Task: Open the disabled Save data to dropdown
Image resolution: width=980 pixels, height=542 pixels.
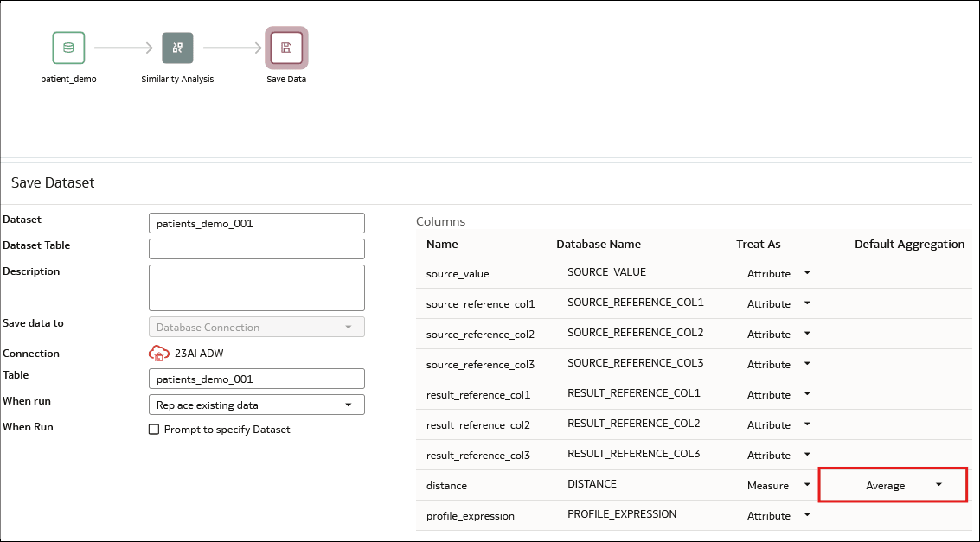Action: [x=257, y=328]
